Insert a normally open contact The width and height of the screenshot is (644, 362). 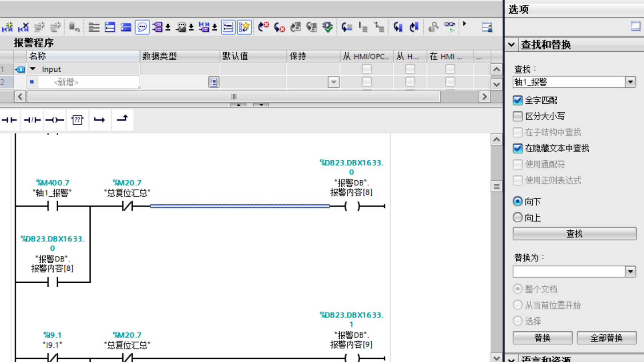pyautogui.click(x=9, y=120)
